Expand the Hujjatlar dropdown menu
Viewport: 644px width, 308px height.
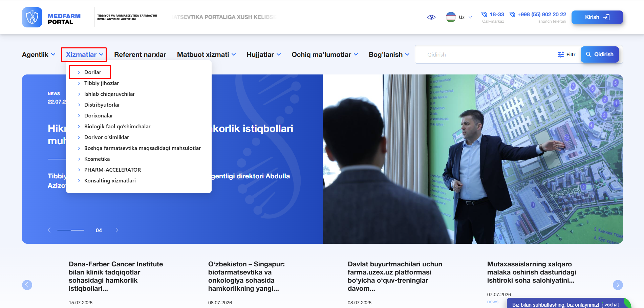[x=264, y=54]
